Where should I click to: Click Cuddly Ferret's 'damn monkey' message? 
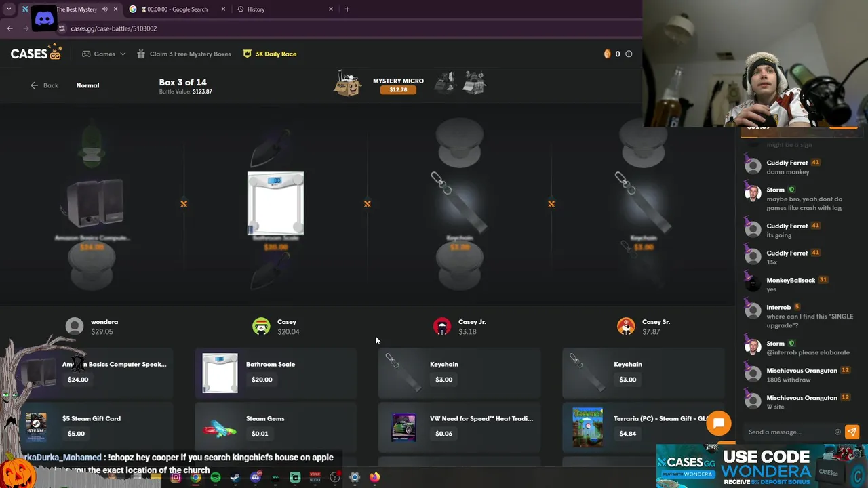click(x=787, y=172)
